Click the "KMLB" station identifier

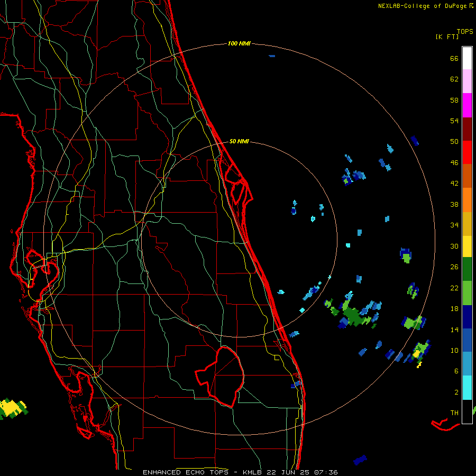point(253,472)
